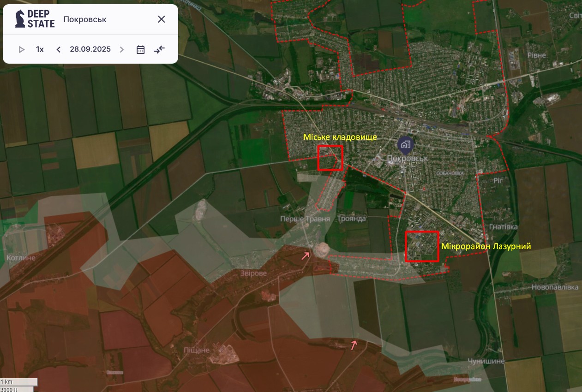Click the DeepState knight logo

click(x=20, y=19)
